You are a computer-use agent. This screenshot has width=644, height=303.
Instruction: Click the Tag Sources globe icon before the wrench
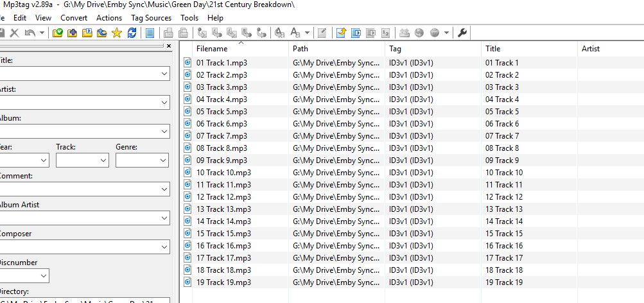click(x=435, y=33)
